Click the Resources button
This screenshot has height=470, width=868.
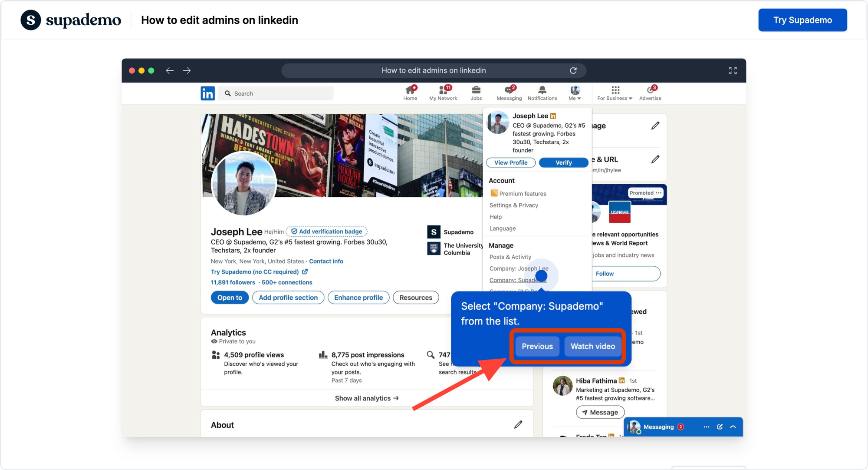click(x=416, y=298)
